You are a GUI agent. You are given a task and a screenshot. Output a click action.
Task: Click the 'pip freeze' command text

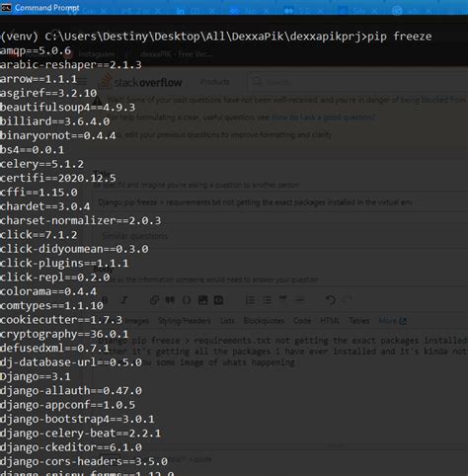click(x=400, y=37)
